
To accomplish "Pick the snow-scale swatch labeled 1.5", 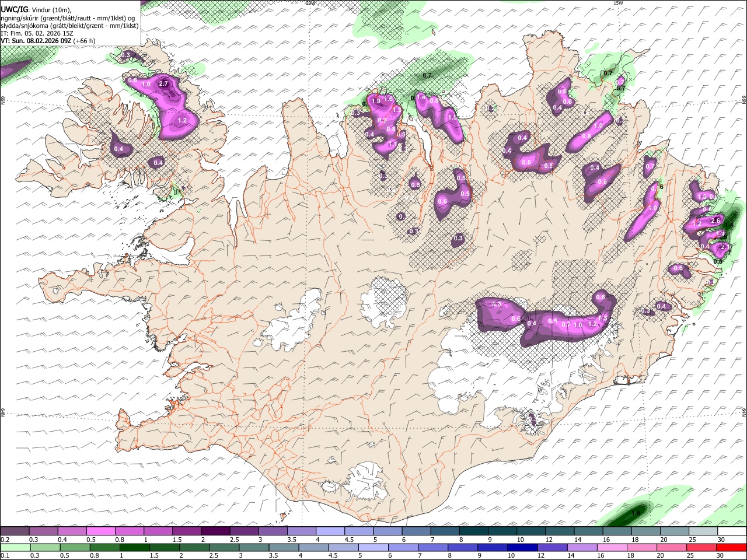I will (x=186, y=531).
